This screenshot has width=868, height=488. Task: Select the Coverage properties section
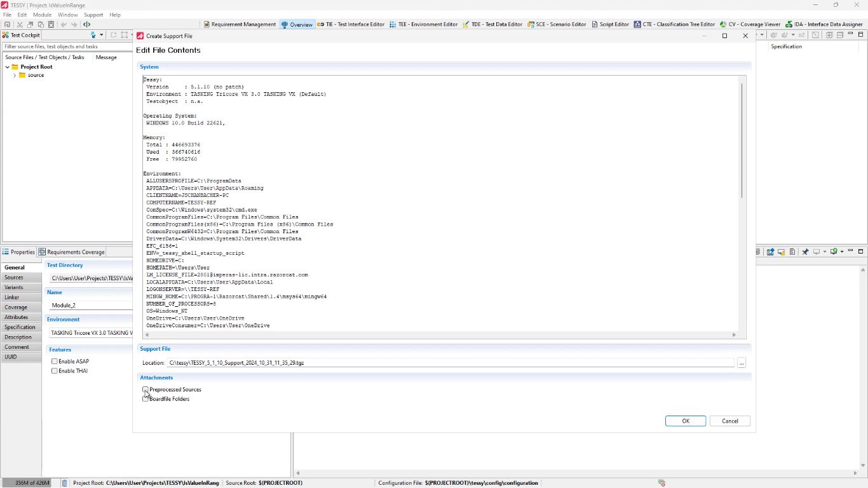22,308
